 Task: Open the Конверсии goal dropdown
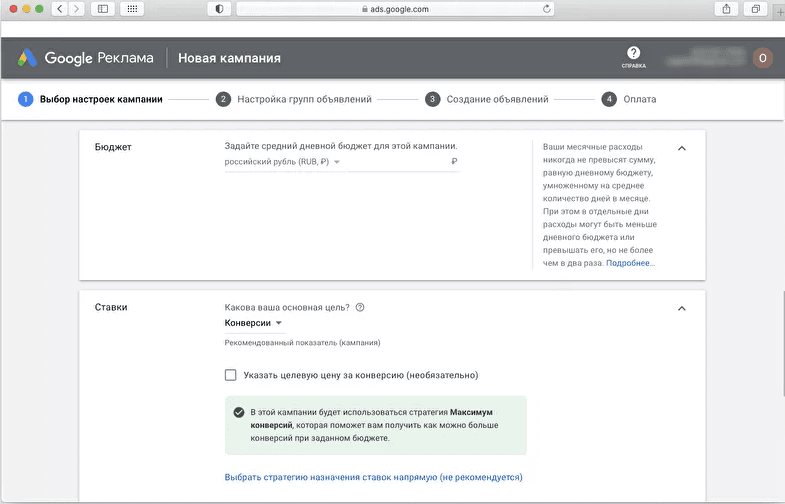(x=253, y=323)
